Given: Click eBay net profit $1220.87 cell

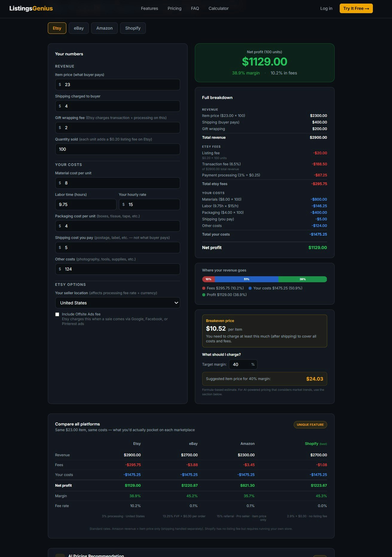Looking at the screenshot, I should pyautogui.click(x=189, y=486).
